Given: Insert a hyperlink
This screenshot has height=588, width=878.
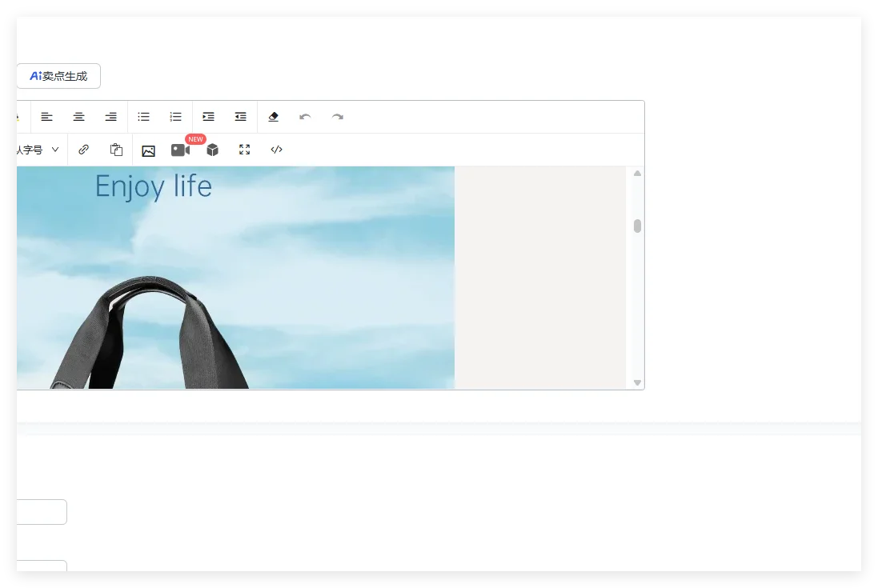Looking at the screenshot, I should pyautogui.click(x=84, y=150).
